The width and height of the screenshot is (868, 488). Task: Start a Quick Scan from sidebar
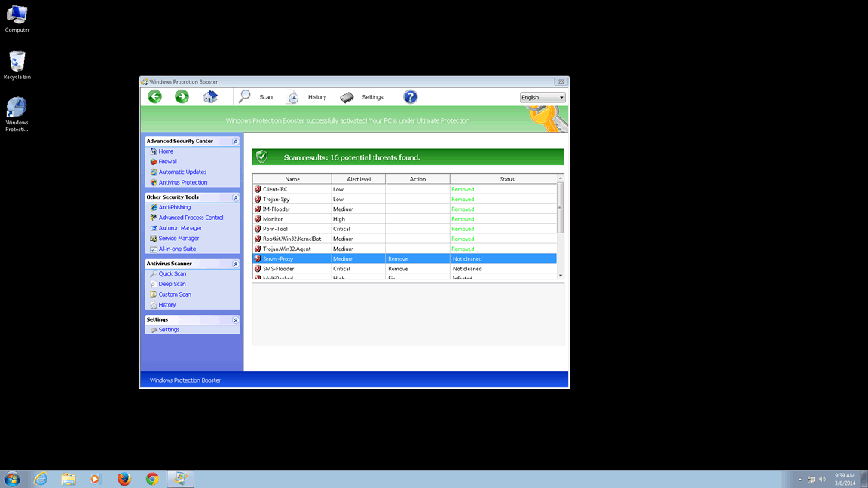coord(172,274)
